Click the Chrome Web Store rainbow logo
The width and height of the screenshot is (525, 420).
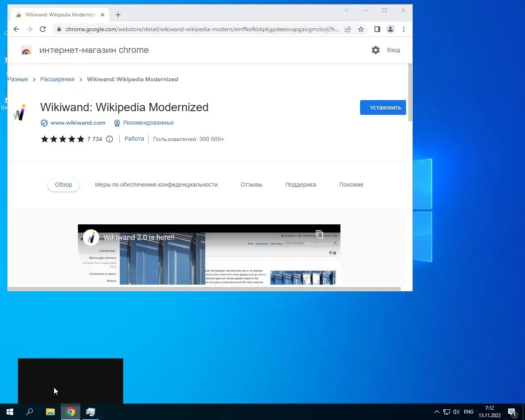[26, 50]
